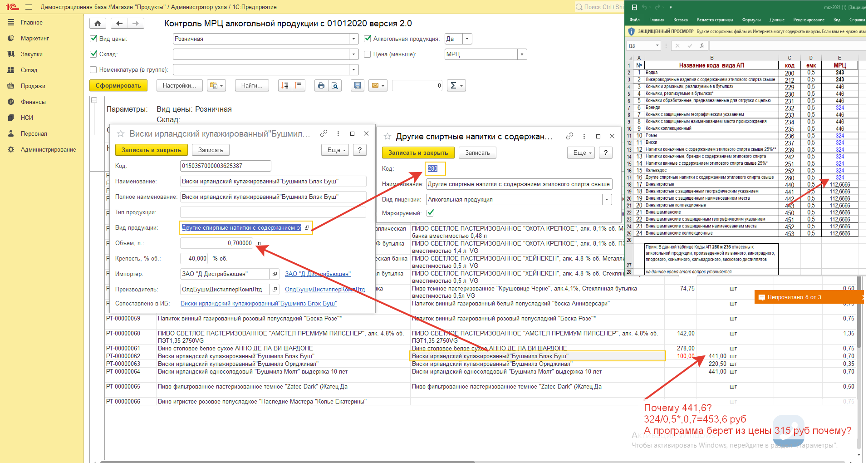Open three-dots menu in Виски form header

point(338,133)
